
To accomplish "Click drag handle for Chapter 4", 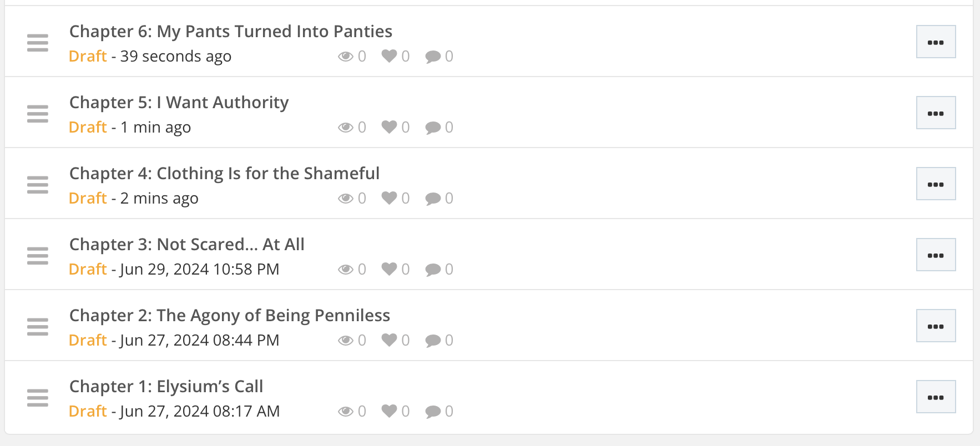I will tap(38, 185).
